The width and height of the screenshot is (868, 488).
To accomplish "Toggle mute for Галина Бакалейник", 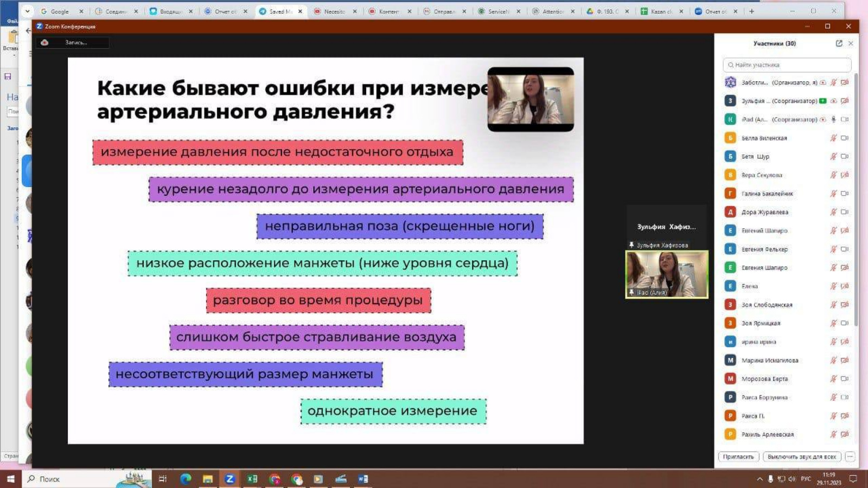I will click(833, 194).
